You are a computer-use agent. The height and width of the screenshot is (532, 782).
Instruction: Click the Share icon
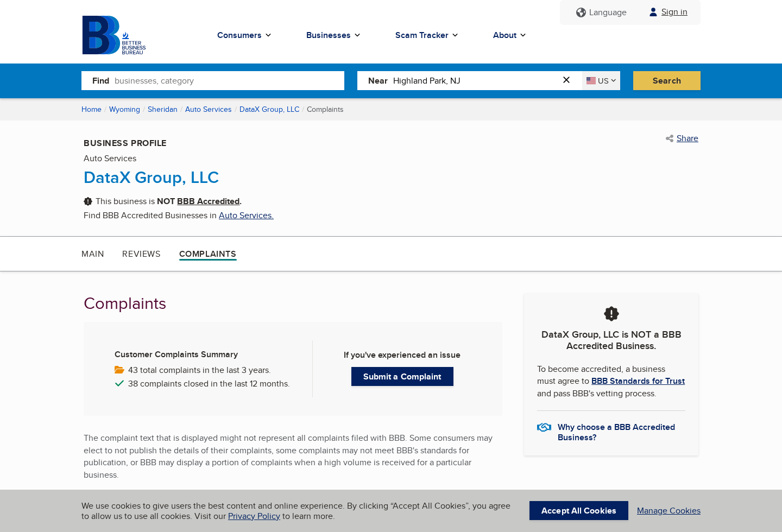(x=670, y=138)
